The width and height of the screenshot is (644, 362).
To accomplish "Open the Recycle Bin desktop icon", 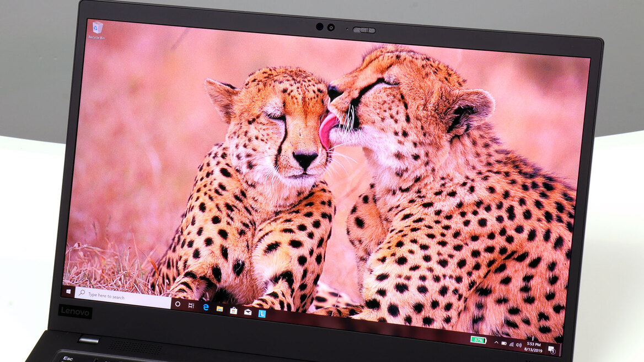I will tap(97, 30).
